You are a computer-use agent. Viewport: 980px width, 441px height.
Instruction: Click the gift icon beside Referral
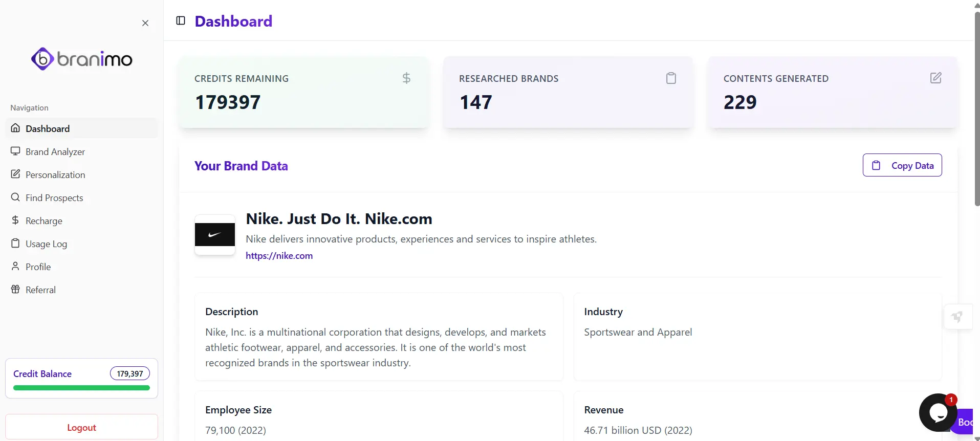tap(16, 289)
